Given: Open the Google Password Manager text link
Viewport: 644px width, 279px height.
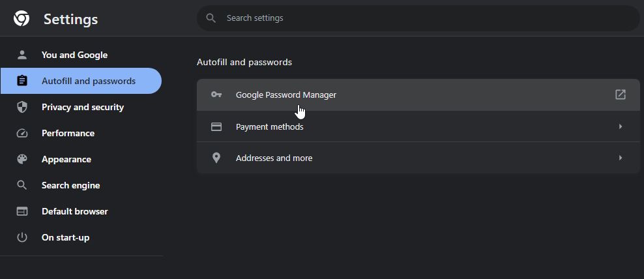Looking at the screenshot, I should (x=285, y=95).
